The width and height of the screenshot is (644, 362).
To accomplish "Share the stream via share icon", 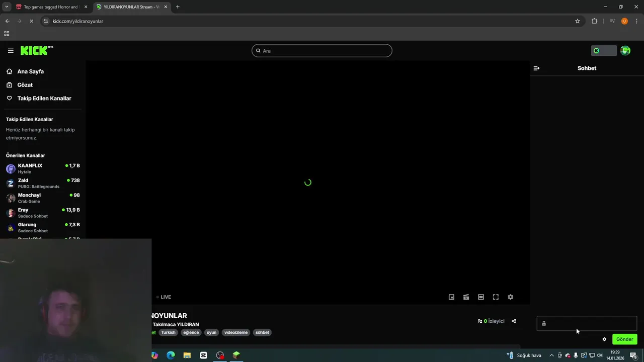I will (x=514, y=321).
